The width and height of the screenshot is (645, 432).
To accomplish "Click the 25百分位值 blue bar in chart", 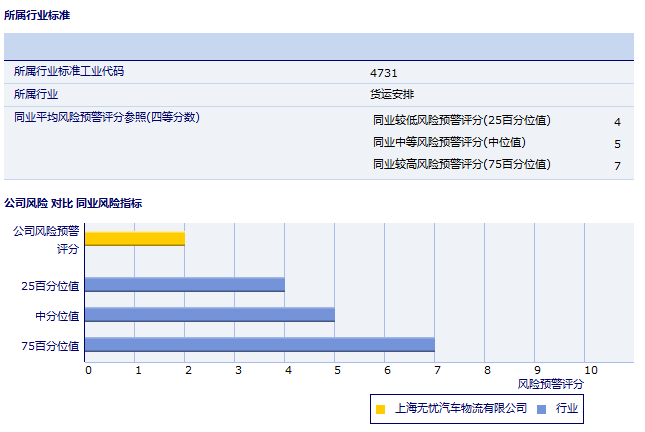I will (x=185, y=285).
